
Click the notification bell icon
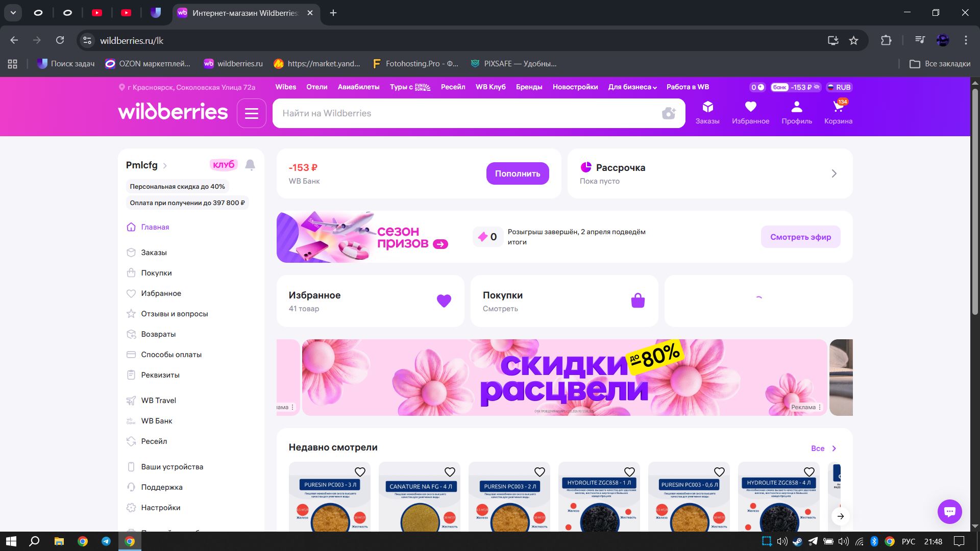[x=250, y=165]
